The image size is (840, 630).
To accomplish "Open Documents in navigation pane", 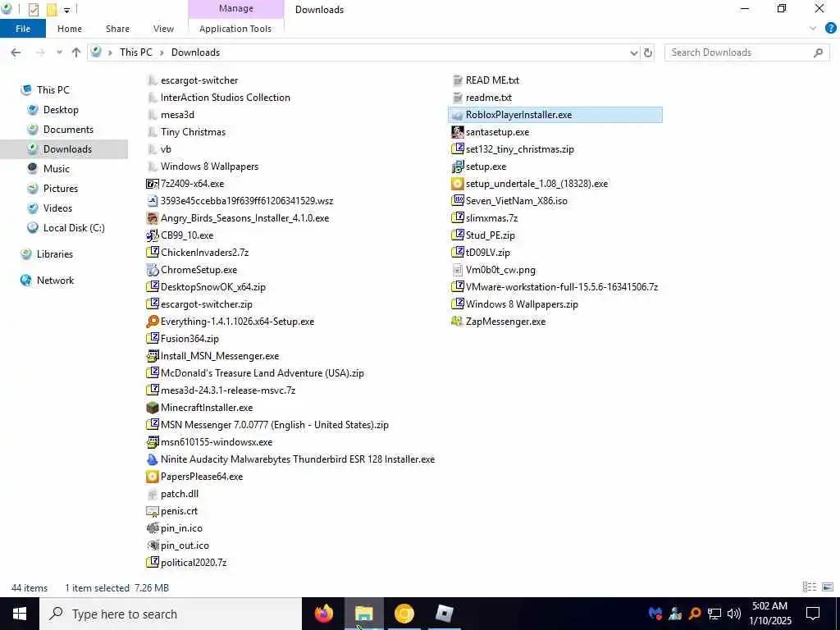I will coord(68,130).
